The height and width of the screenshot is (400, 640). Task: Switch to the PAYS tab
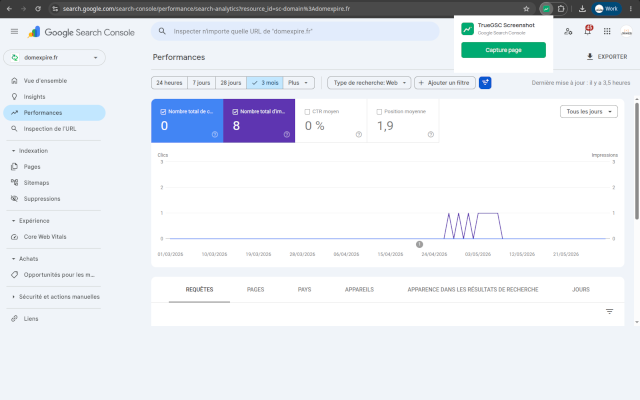304,289
